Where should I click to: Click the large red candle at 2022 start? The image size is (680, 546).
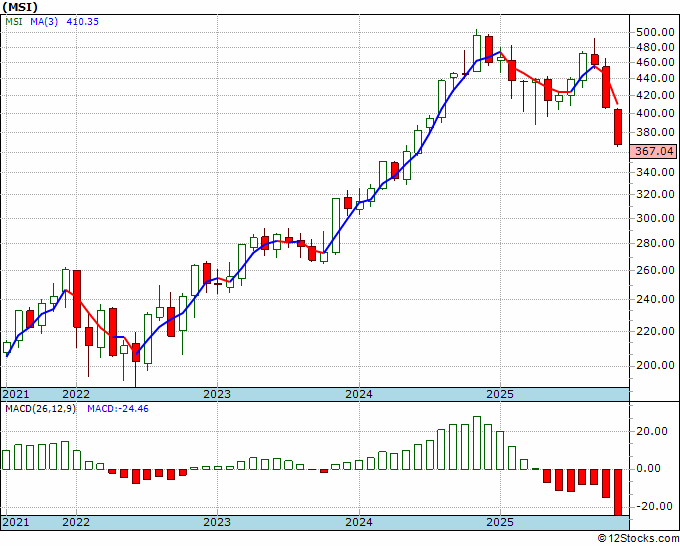point(77,299)
